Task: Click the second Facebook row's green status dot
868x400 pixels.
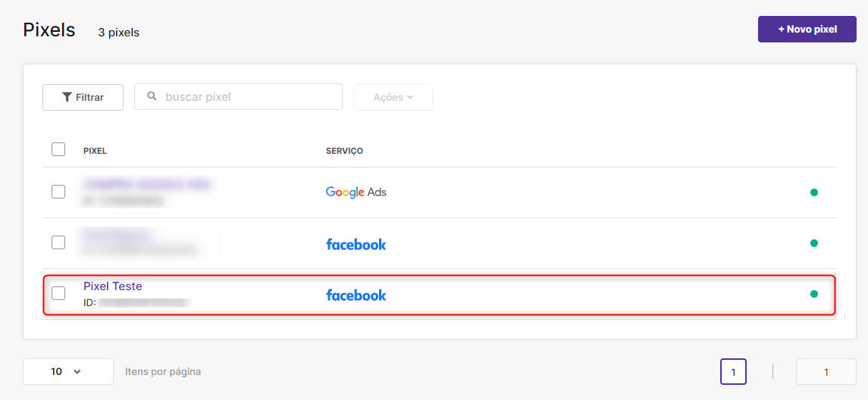Action: click(813, 243)
